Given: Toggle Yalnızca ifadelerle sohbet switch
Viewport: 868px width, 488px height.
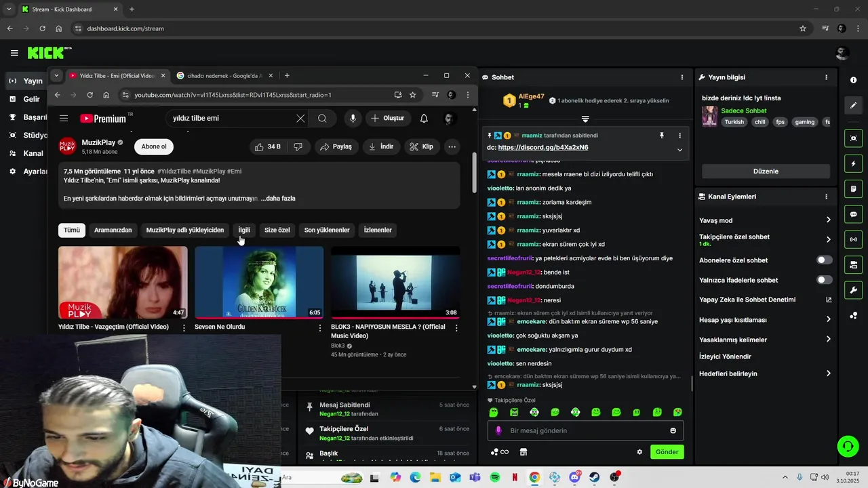Looking at the screenshot, I should click(x=824, y=280).
